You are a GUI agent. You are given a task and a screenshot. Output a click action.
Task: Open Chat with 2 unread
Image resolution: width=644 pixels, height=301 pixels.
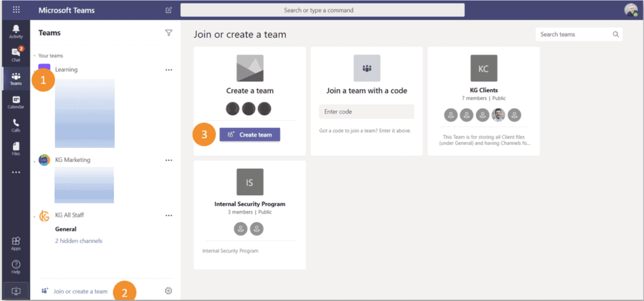pos(16,54)
